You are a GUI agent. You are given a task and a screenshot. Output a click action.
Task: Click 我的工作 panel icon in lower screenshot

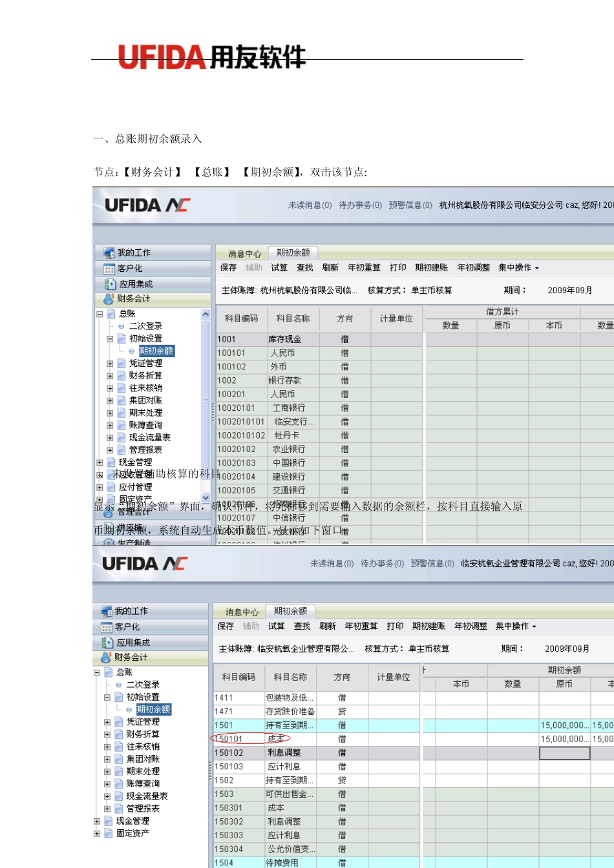point(106,611)
